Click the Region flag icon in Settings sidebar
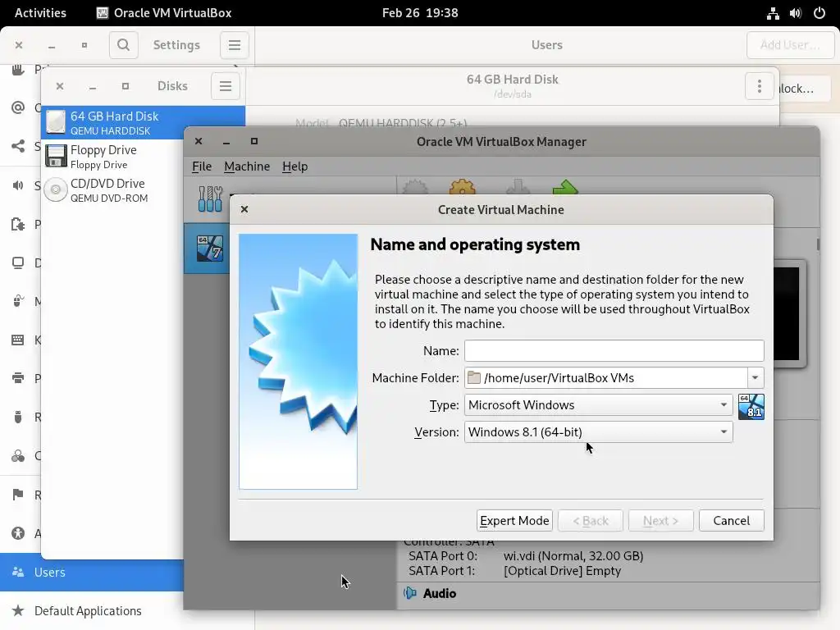The image size is (840, 630). click(18, 495)
